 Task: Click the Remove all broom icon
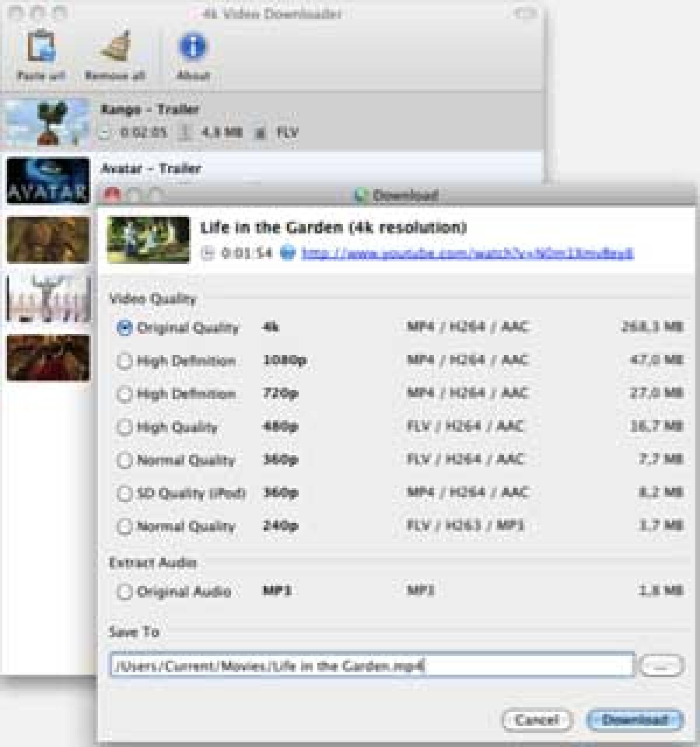115,47
